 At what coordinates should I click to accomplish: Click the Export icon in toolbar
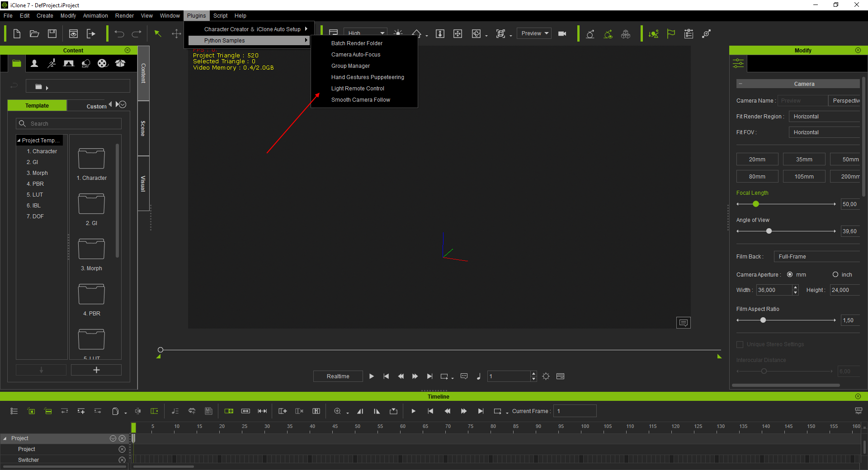[91, 33]
